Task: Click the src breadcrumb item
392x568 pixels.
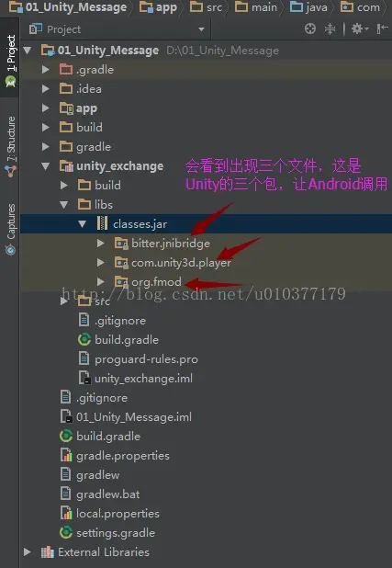Action: click(x=207, y=7)
